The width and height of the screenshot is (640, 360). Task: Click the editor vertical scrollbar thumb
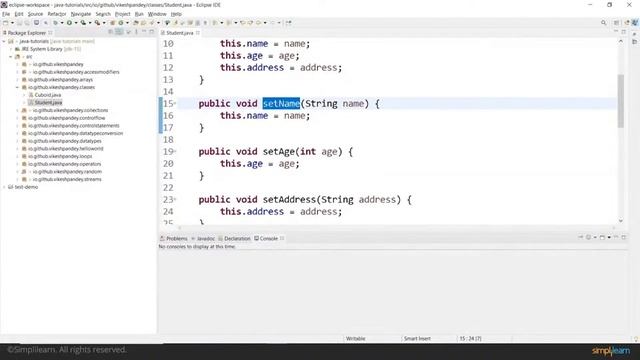coord(620,101)
